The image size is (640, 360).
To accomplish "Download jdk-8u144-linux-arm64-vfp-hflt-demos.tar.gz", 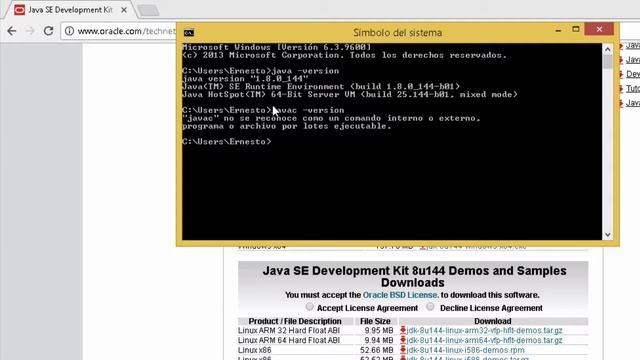I will coord(484,340).
